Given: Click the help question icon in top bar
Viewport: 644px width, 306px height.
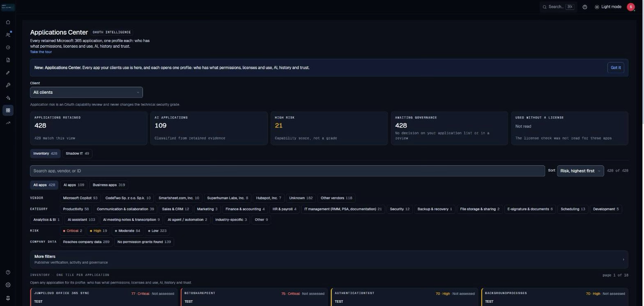Looking at the screenshot, I should [x=585, y=7].
